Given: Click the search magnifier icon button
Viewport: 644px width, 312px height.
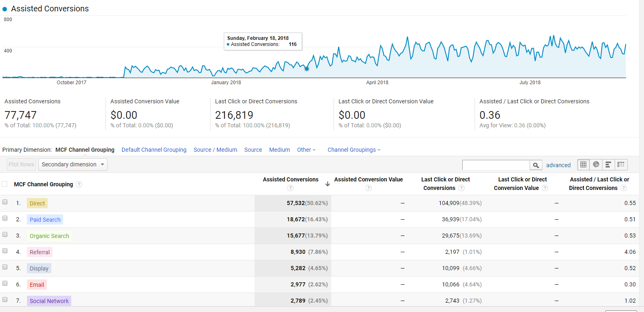Looking at the screenshot, I should (x=536, y=165).
